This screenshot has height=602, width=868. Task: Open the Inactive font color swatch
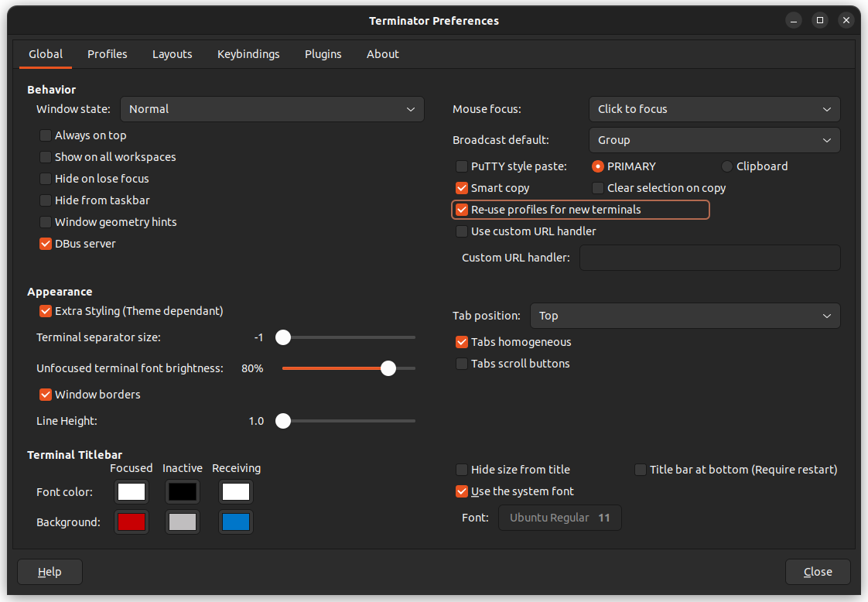click(182, 492)
